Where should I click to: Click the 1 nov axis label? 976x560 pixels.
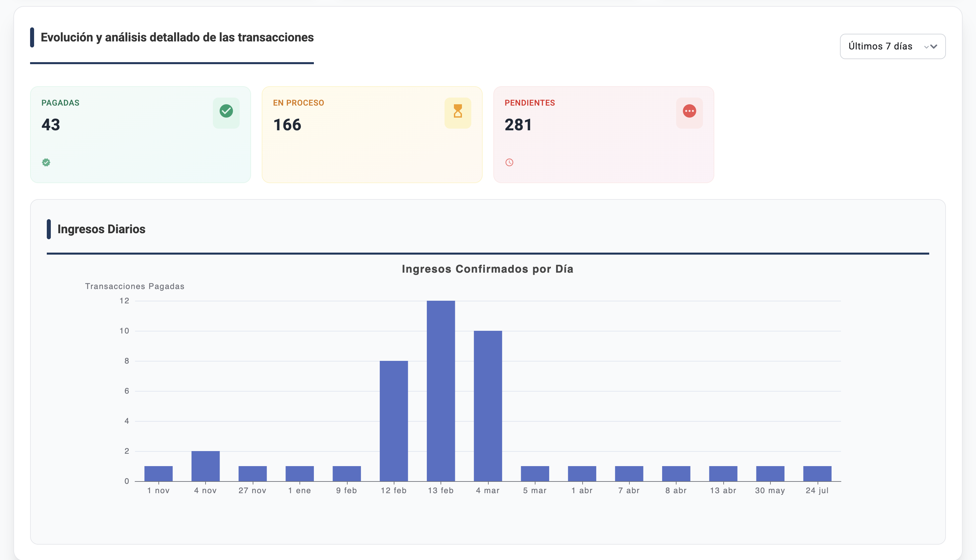(158, 491)
